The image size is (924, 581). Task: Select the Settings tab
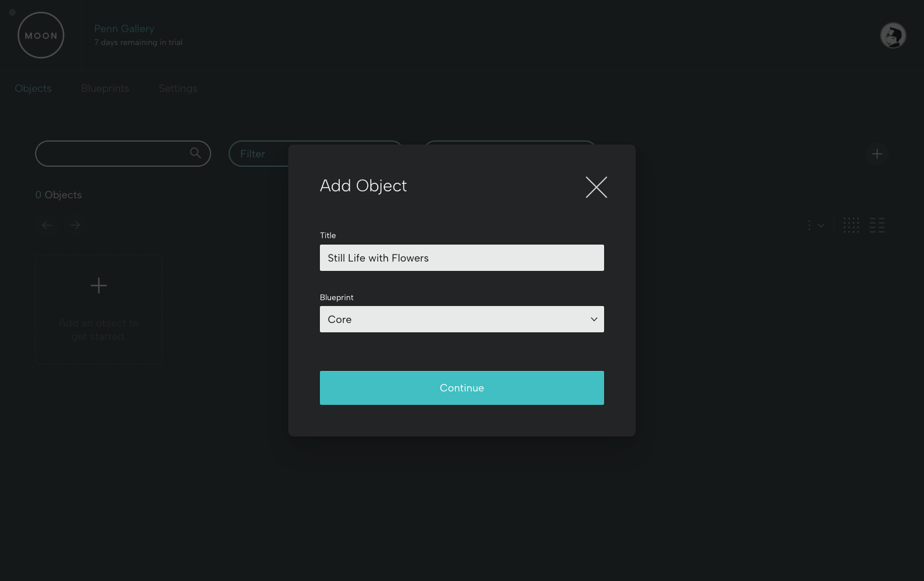point(178,88)
